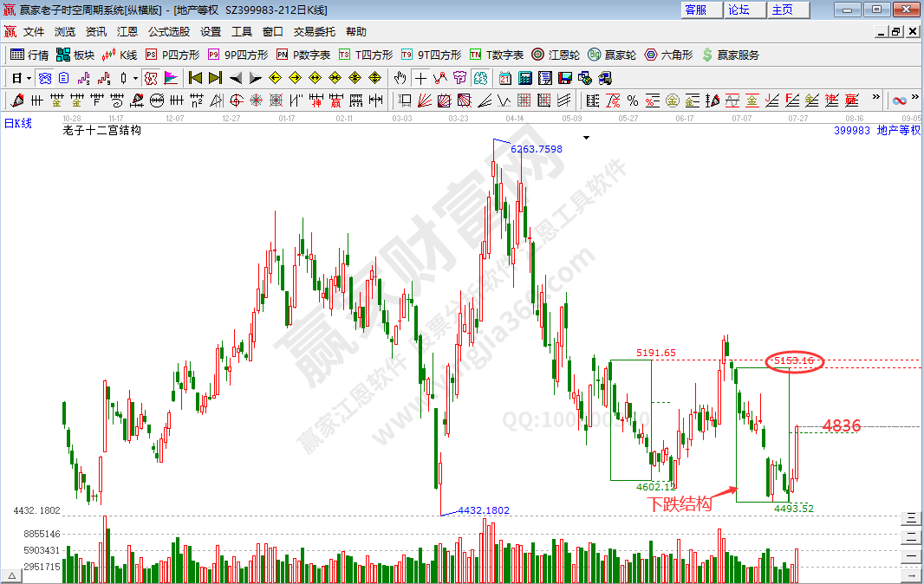This screenshot has width=924, height=584.
Task: Toggle the K线 candlestick chart view
Action: pos(120,55)
